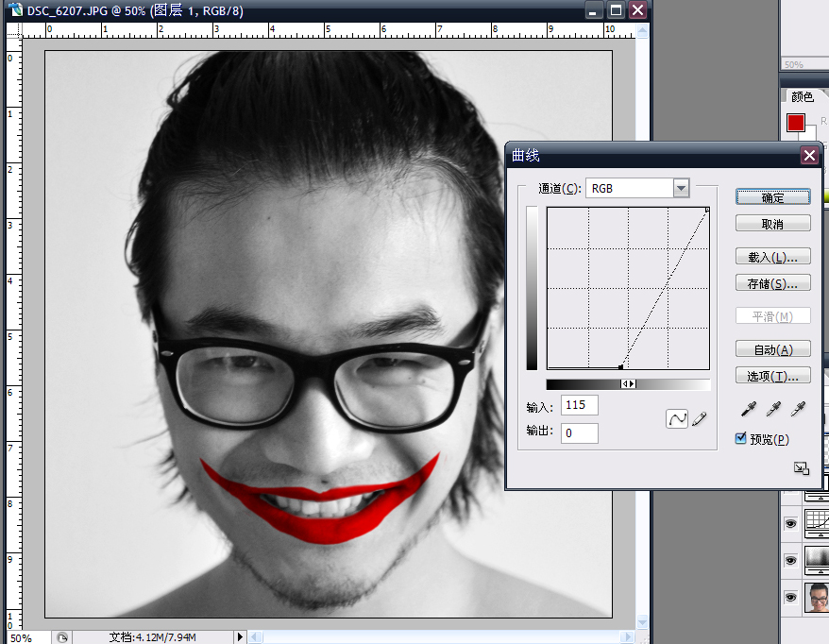
Task: Maximize the DSC_6207.JPG document window
Action: 616,10
